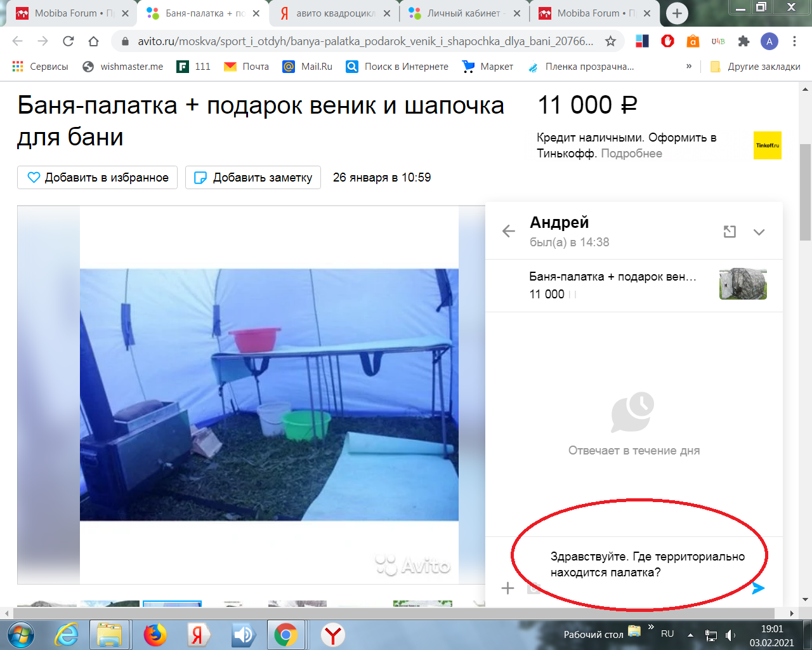Screen dimensions: 812x650
Task: Open the tent listing thumbnail in chat
Action: [x=743, y=284]
